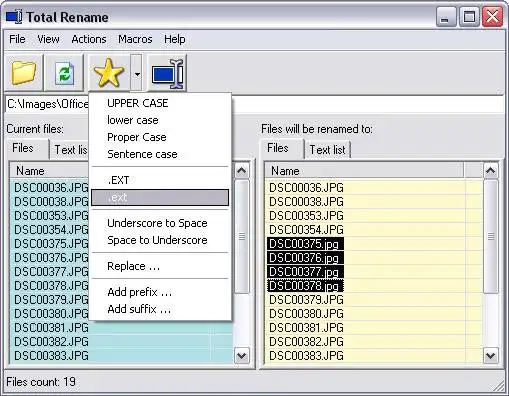Screen dimensions: 509x396
Task: Select DSC00382.JPG in renamed files list
Action: pos(306,342)
